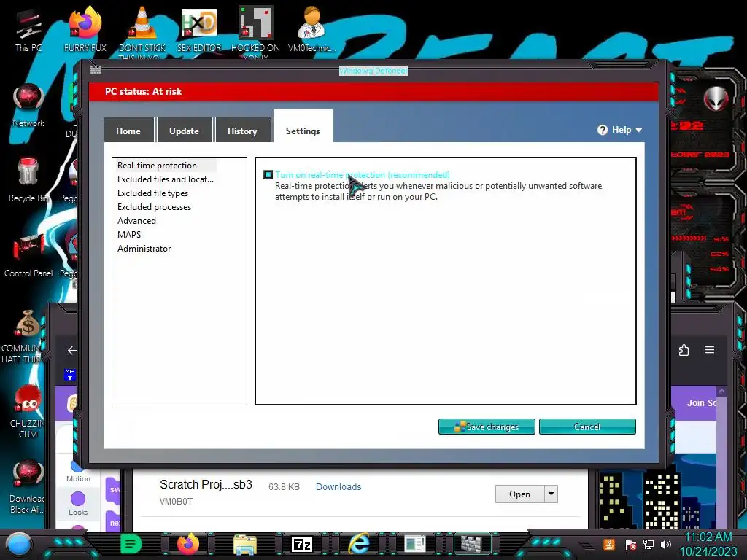Click the Downloads link
Viewport: 747px width, 560px height.
click(338, 486)
